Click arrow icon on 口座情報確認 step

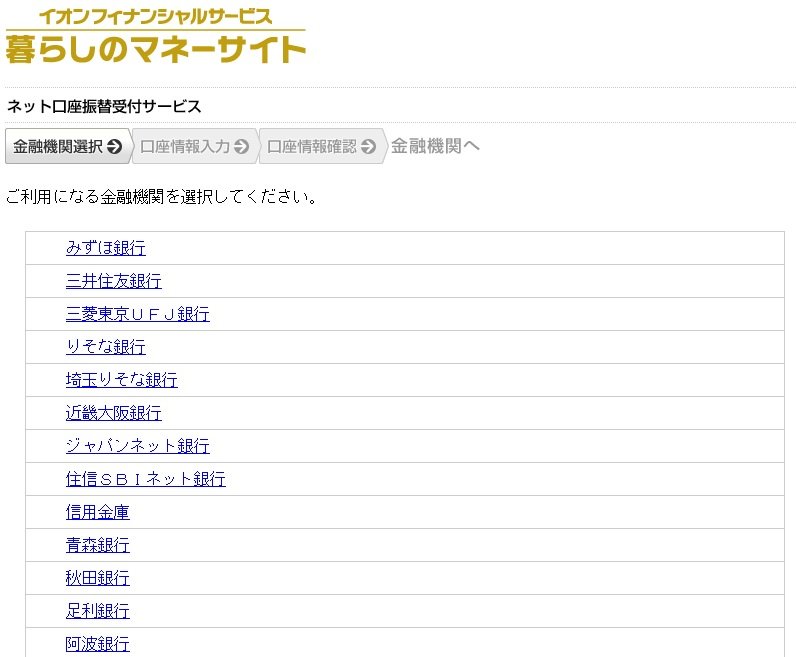369,147
